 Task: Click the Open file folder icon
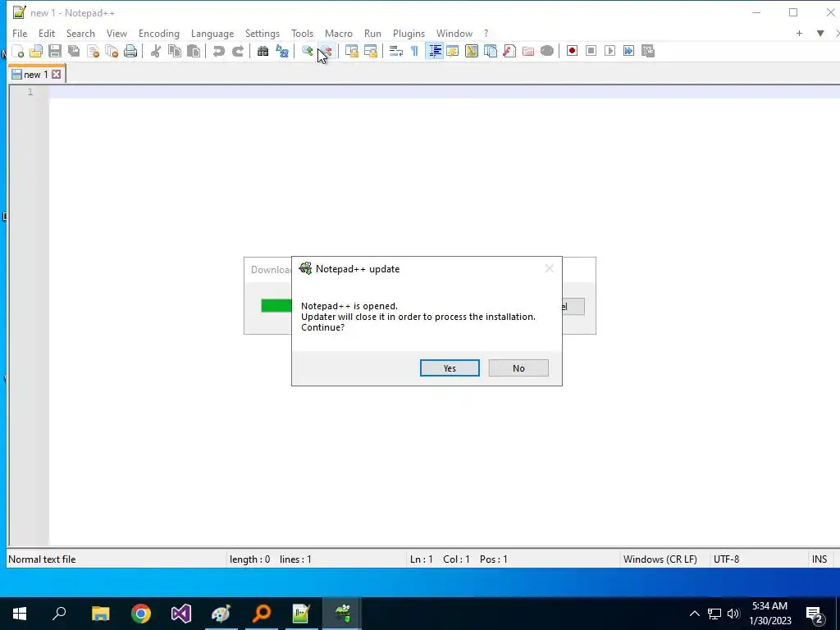(x=36, y=52)
